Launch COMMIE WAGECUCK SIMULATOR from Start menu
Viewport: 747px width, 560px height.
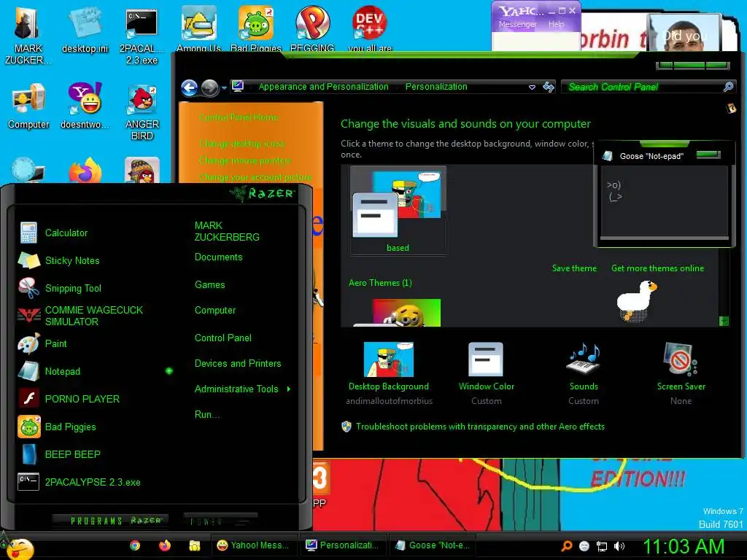coord(94,316)
